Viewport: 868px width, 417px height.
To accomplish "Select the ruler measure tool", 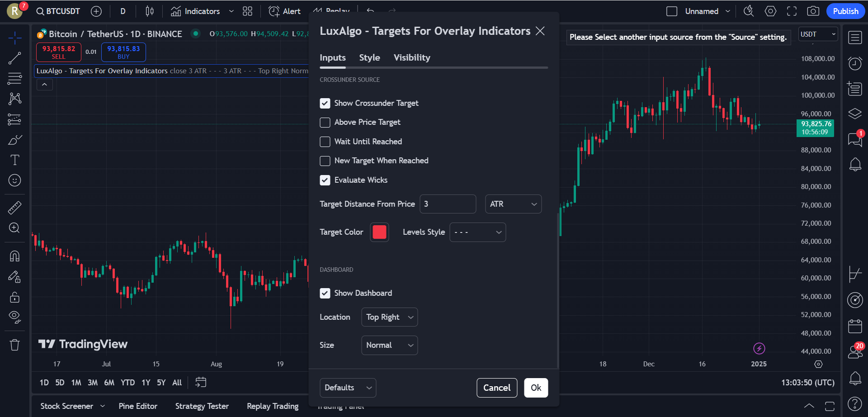I will coord(14,208).
